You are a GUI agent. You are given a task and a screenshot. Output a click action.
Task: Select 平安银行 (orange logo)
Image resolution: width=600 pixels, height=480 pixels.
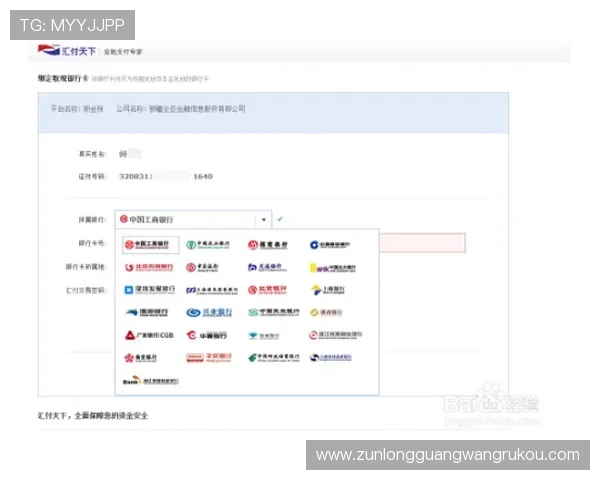(209, 358)
